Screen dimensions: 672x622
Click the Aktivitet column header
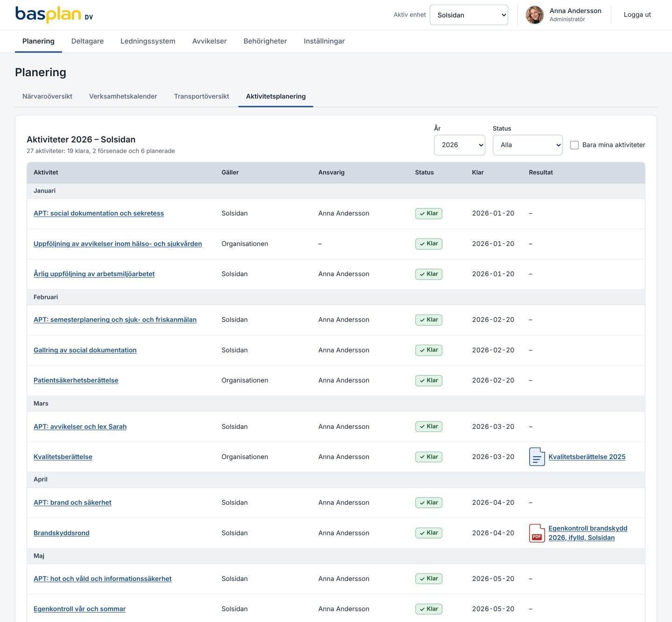point(46,172)
